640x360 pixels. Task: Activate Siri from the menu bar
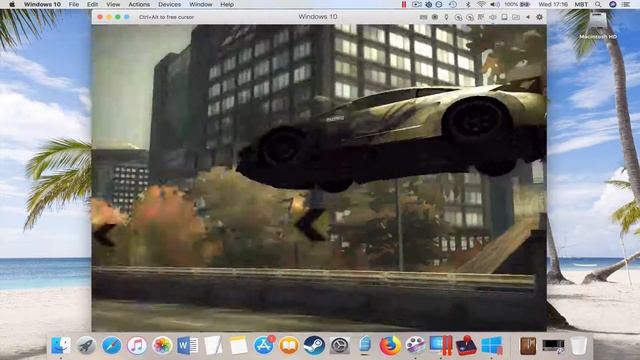pos(613,4)
